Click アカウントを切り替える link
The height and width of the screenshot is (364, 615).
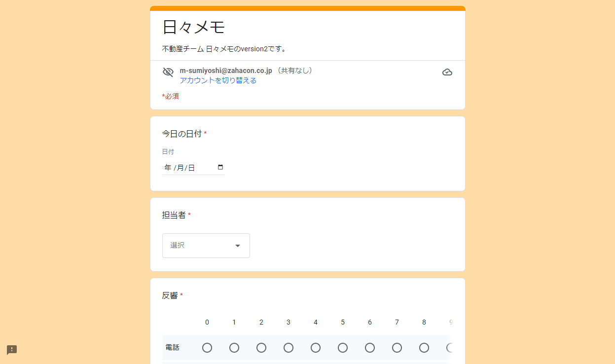coord(218,80)
